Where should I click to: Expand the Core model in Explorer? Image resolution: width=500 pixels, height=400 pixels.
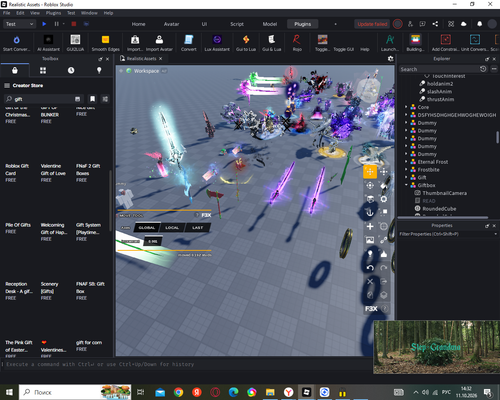tap(406, 107)
